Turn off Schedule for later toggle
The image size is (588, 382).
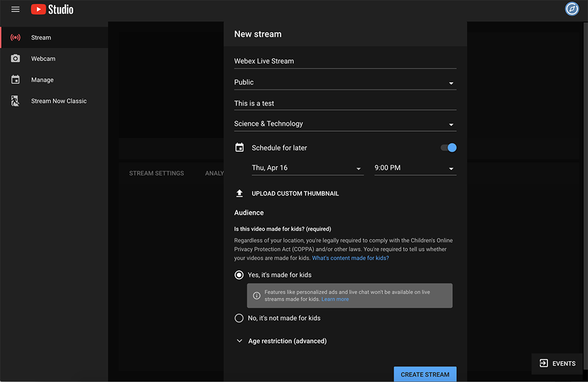[449, 148]
